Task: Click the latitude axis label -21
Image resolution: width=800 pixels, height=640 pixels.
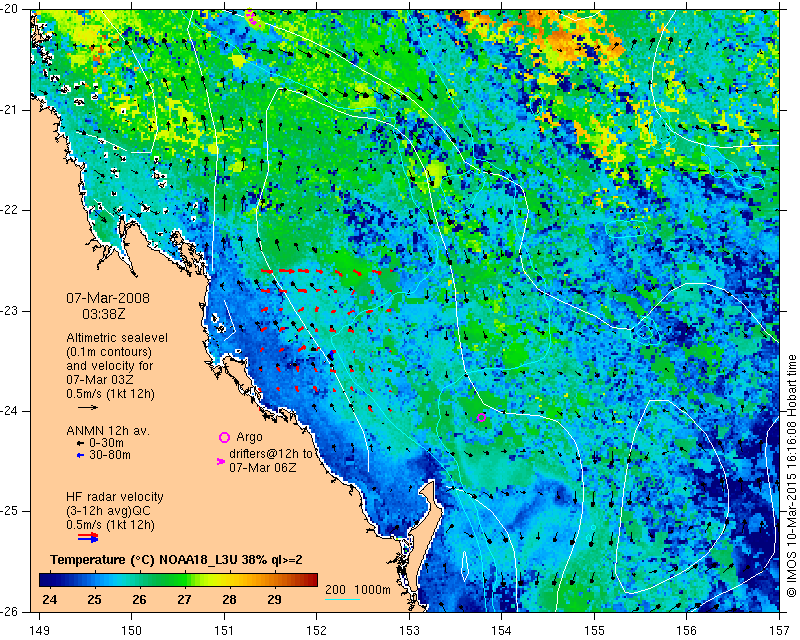Action: (9, 110)
